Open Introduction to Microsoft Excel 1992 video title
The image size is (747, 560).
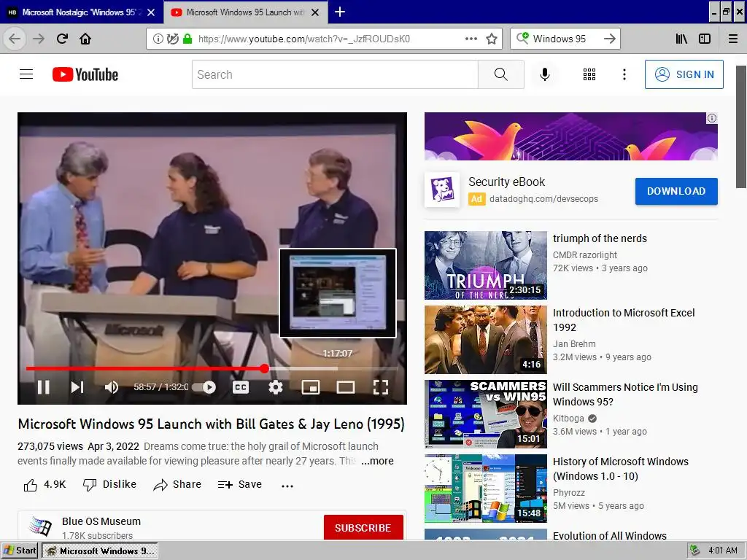[624, 320]
